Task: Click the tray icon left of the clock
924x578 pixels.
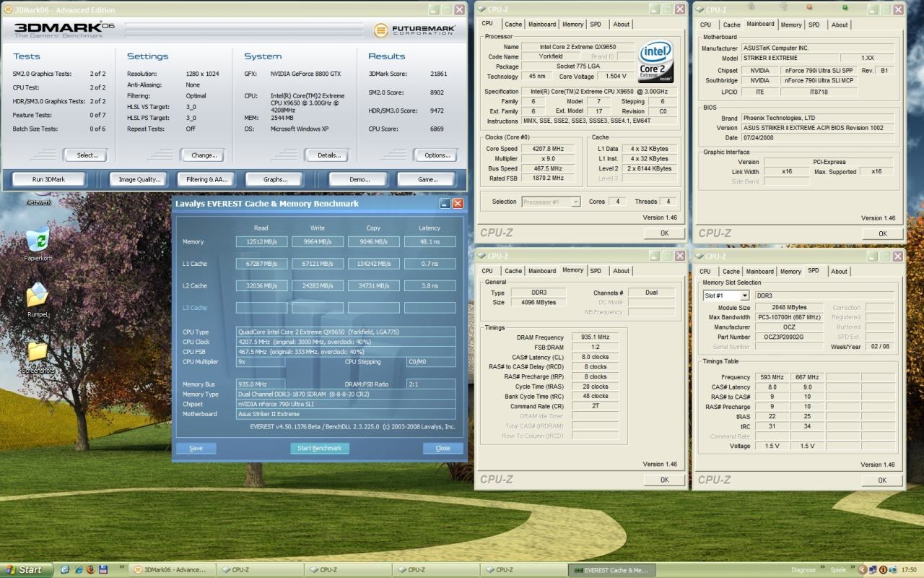Action: click(x=892, y=569)
